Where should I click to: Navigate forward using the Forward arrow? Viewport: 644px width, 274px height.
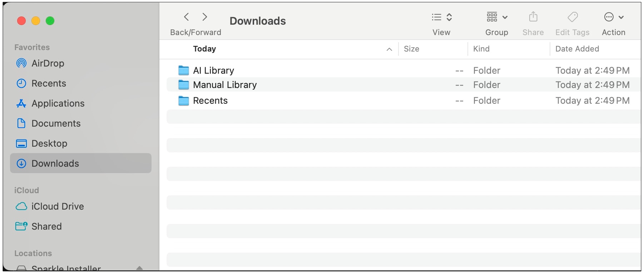204,16
